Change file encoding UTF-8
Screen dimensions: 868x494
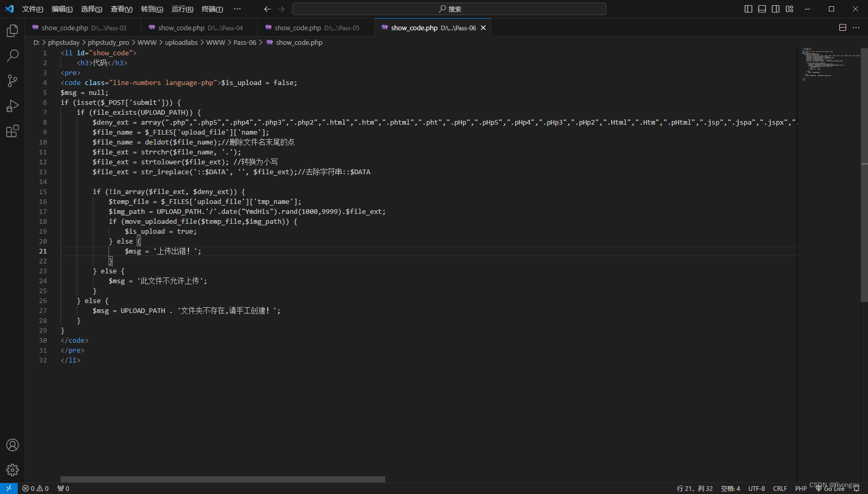click(756, 488)
